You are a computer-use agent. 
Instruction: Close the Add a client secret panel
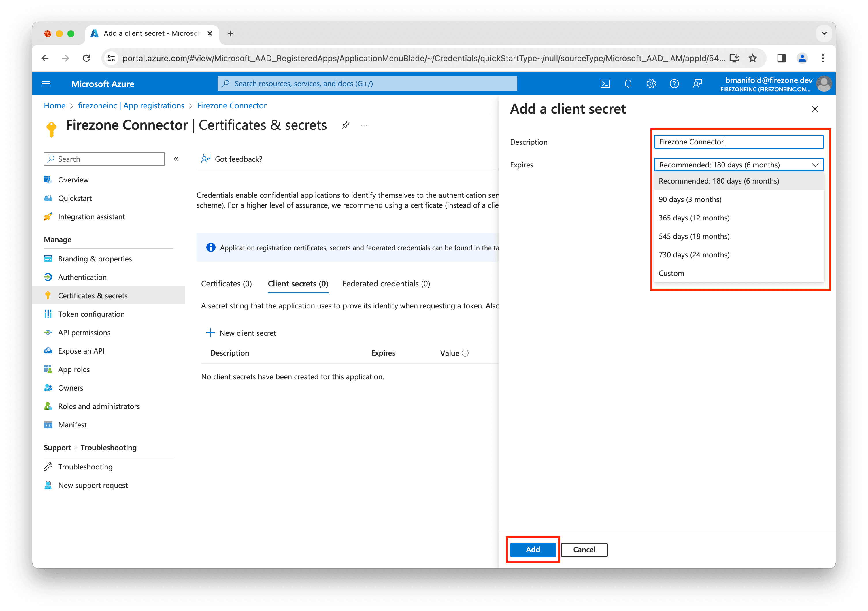815,109
